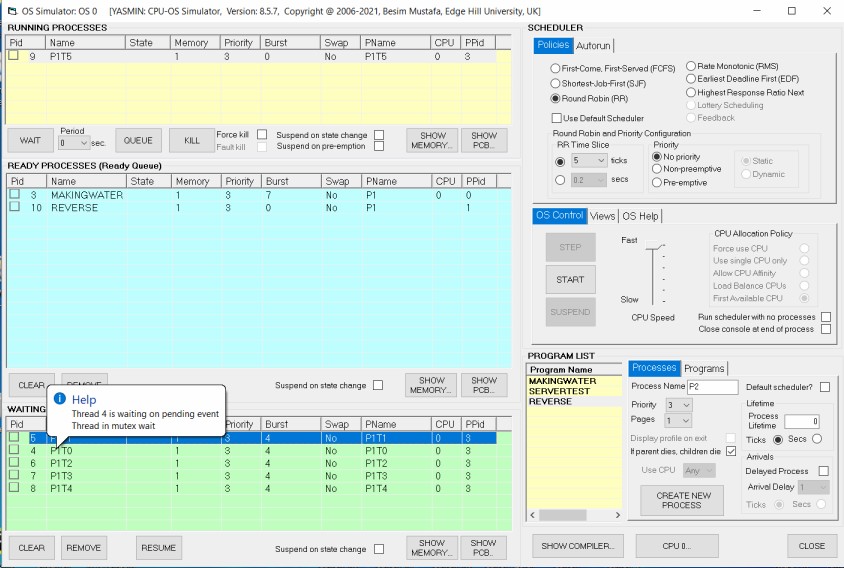Click program list scroll right arrow

[x=617, y=515]
